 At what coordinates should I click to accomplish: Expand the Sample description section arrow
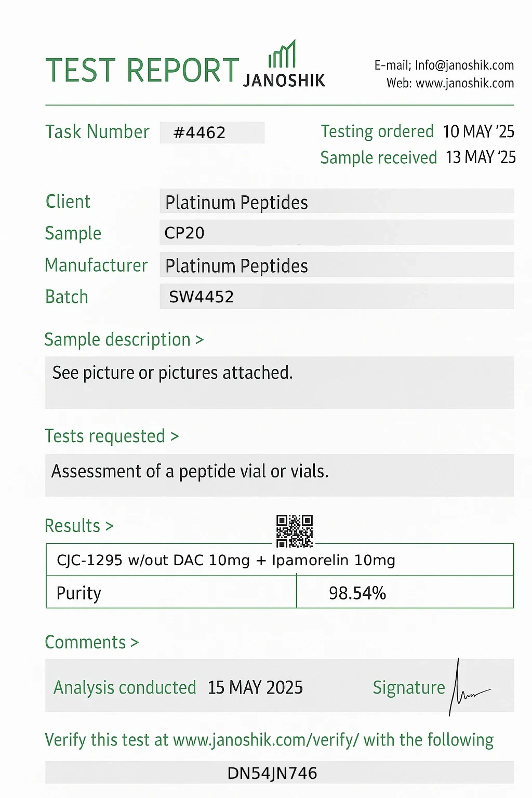pos(199,340)
